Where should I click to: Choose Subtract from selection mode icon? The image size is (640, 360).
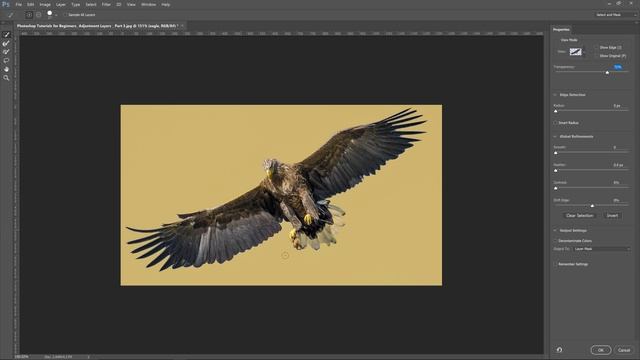38,15
